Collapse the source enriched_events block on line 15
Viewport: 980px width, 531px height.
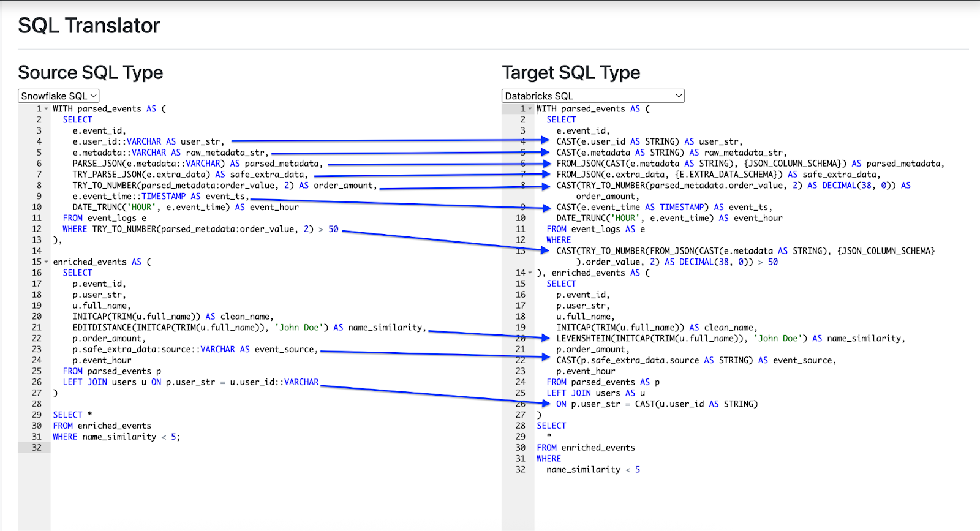point(46,262)
